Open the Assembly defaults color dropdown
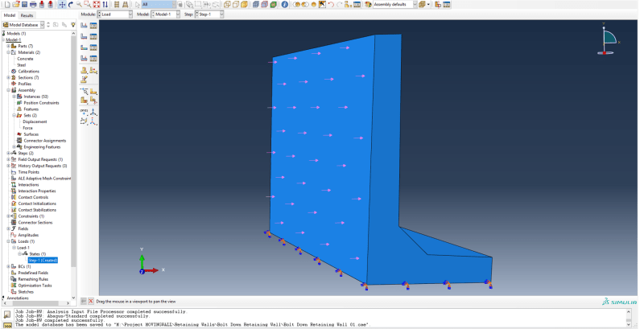Image resolution: width=644 pixels, height=329 pixels. pos(395,5)
